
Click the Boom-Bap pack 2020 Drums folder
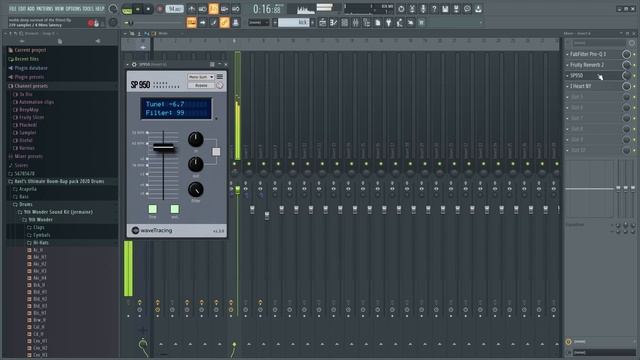59,181
